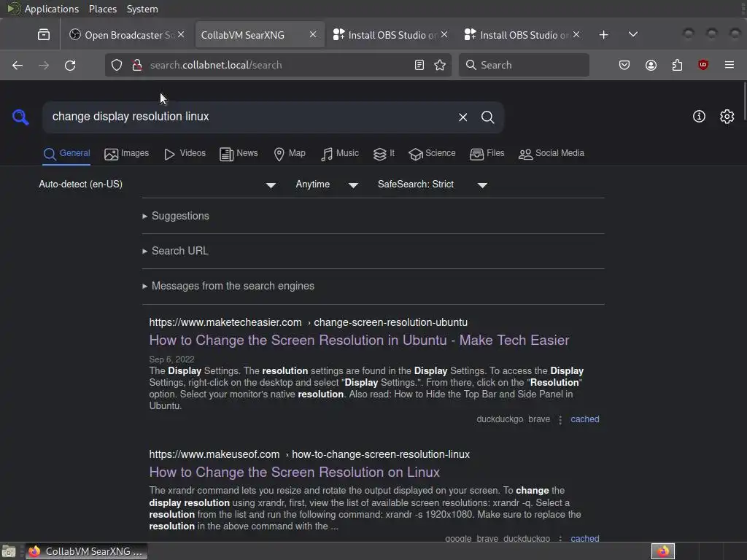Bookmark this page with the star icon
The height and width of the screenshot is (560, 747).
(440, 65)
